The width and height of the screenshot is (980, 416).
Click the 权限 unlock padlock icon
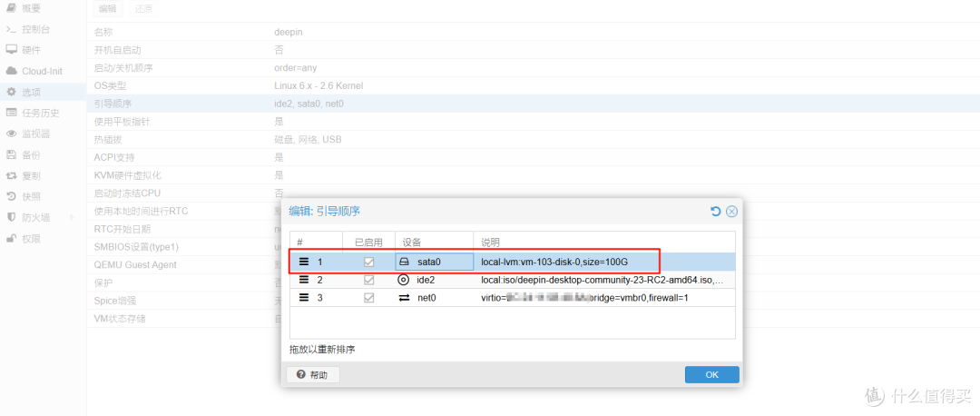11,238
